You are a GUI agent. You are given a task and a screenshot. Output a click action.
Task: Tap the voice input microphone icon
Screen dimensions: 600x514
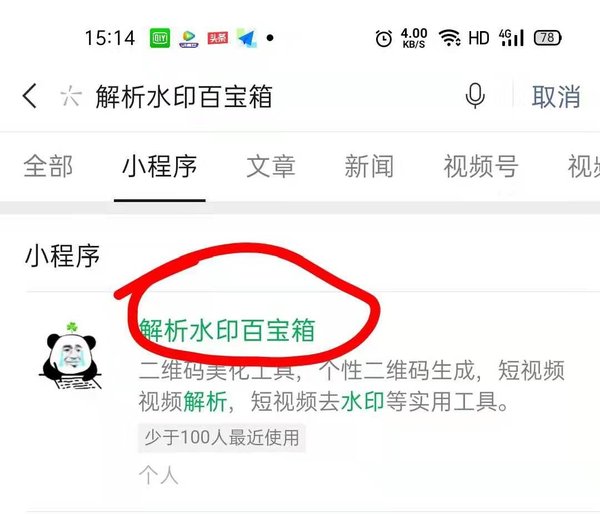pyautogui.click(x=475, y=96)
